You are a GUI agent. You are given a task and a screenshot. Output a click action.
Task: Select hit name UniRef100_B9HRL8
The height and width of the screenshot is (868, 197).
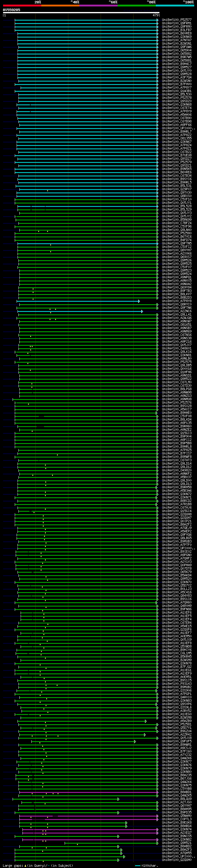[x=177, y=446]
